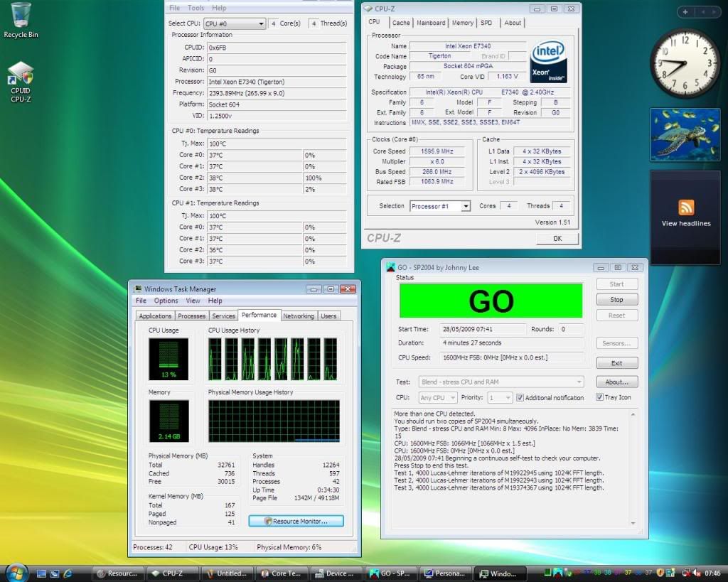Screen dimensions: 728x582
Task: Switch to the Services tab in Task Manager
Action: (223, 316)
